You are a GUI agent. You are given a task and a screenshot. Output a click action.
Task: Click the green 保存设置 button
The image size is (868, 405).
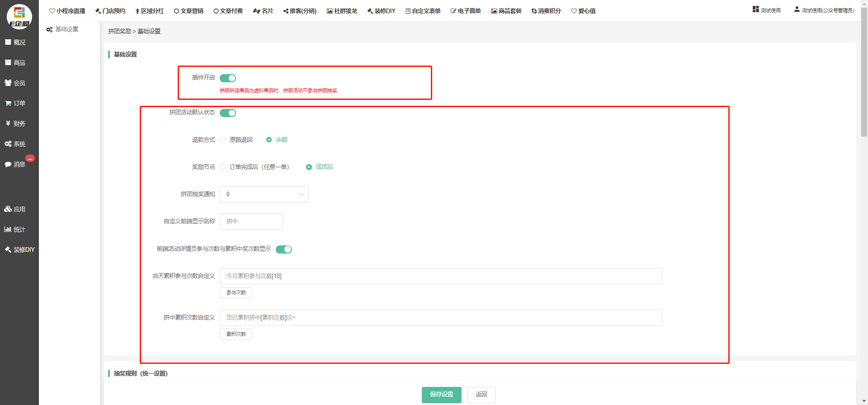coord(441,395)
